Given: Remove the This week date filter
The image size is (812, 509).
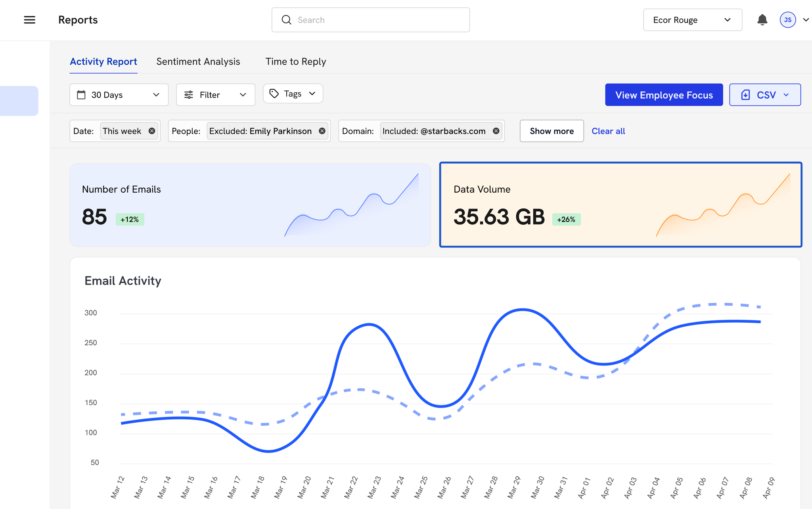Looking at the screenshot, I should (x=152, y=131).
